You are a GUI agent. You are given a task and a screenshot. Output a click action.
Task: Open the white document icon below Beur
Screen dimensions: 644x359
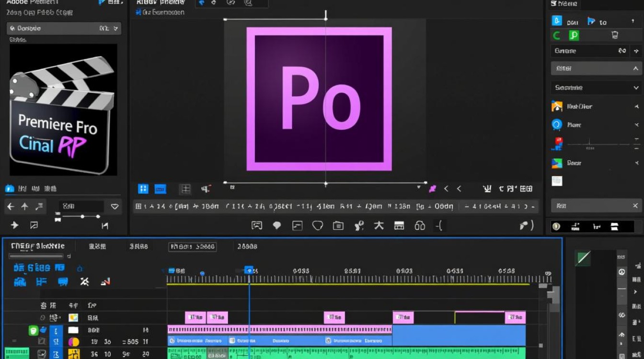coord(557,181)
